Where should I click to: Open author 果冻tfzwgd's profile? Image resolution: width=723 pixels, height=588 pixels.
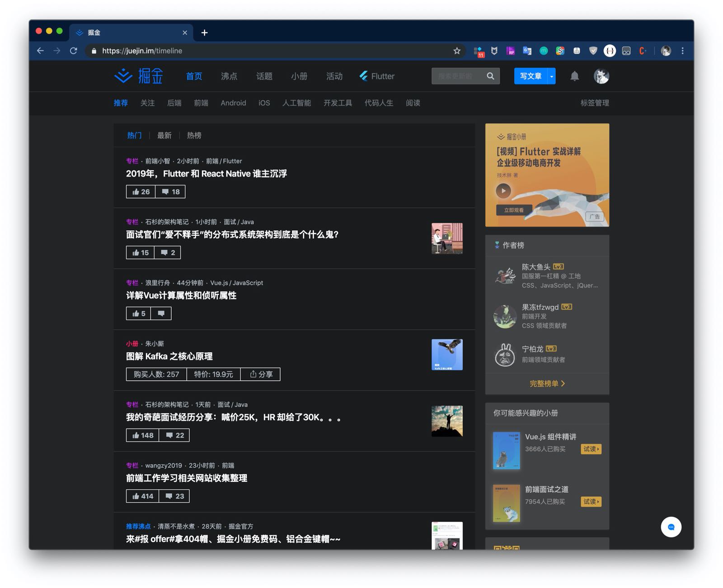click(540, 307)
